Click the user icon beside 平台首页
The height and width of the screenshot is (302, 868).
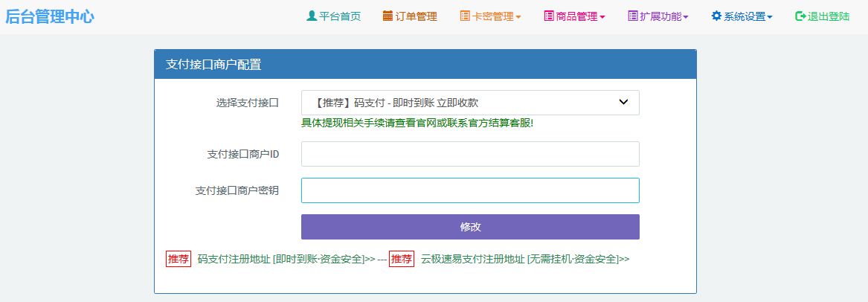[x=312, y=16]
